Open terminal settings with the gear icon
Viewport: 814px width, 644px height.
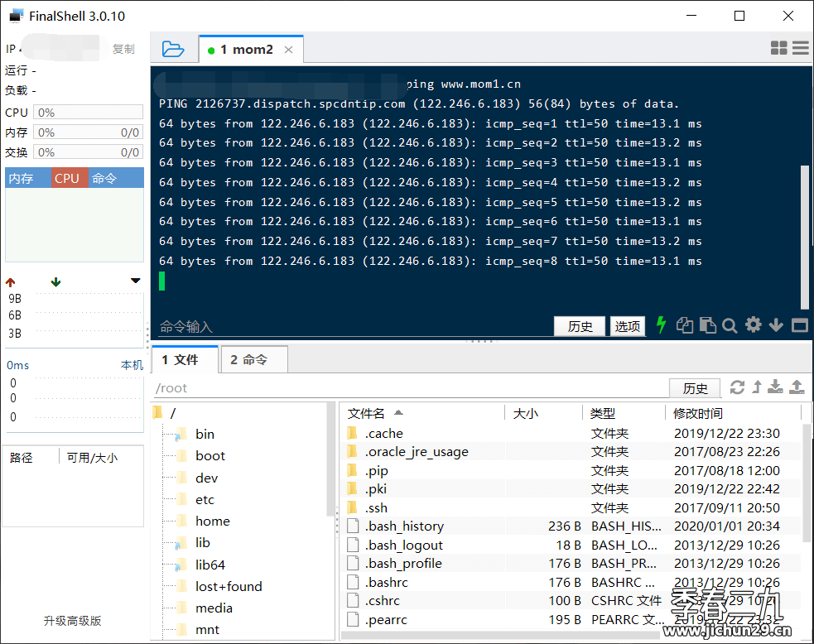coord(753,324)
